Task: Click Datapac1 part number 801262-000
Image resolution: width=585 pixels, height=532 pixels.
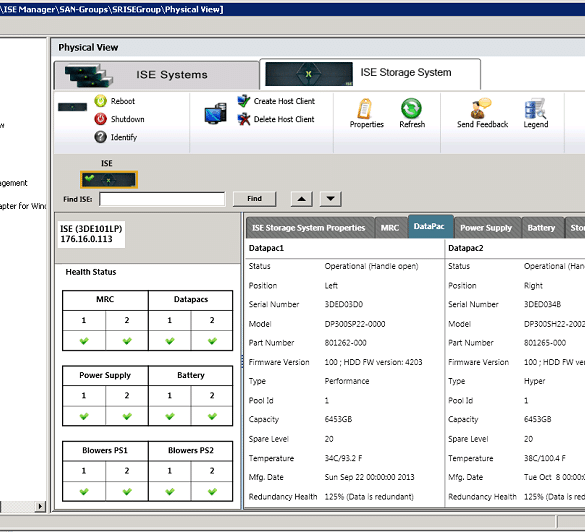Action: coord(345,342)
